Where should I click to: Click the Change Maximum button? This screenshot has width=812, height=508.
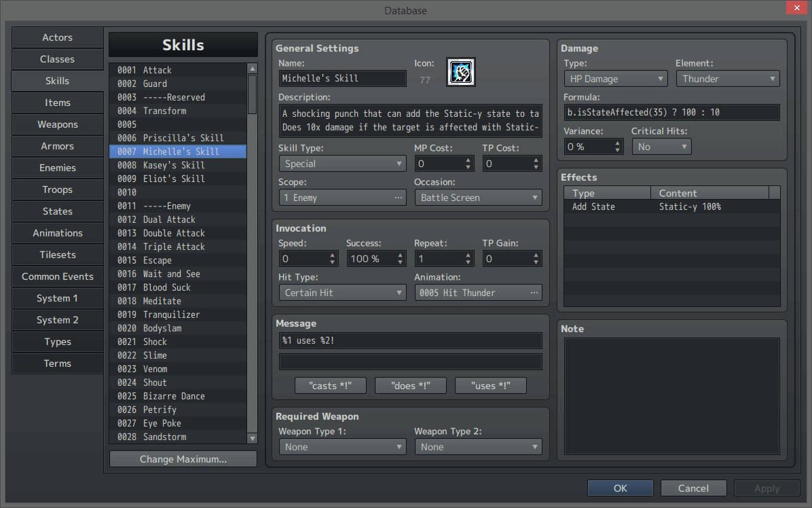(183, 458)
